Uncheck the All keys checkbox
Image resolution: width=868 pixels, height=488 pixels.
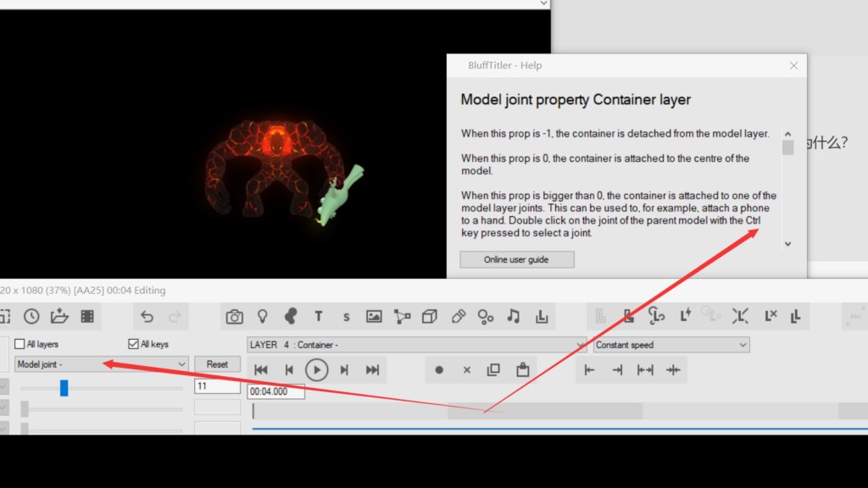tap(133, 344)
